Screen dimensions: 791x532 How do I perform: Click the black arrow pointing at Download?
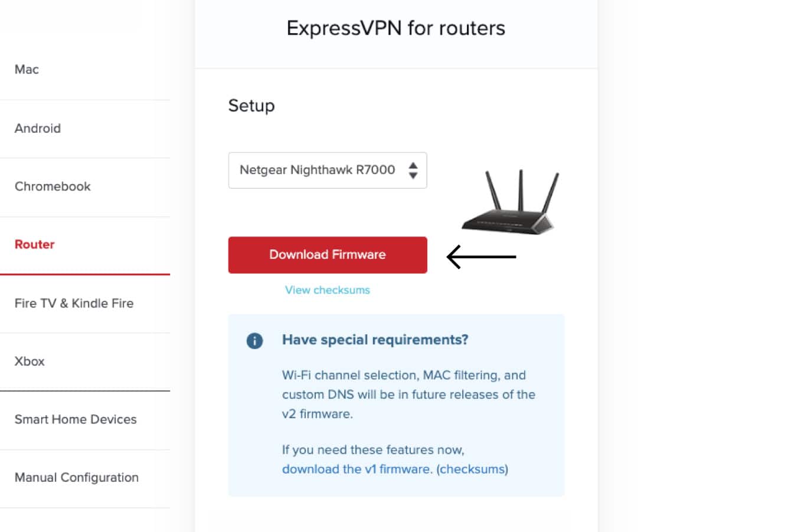(x=481, y=257)
